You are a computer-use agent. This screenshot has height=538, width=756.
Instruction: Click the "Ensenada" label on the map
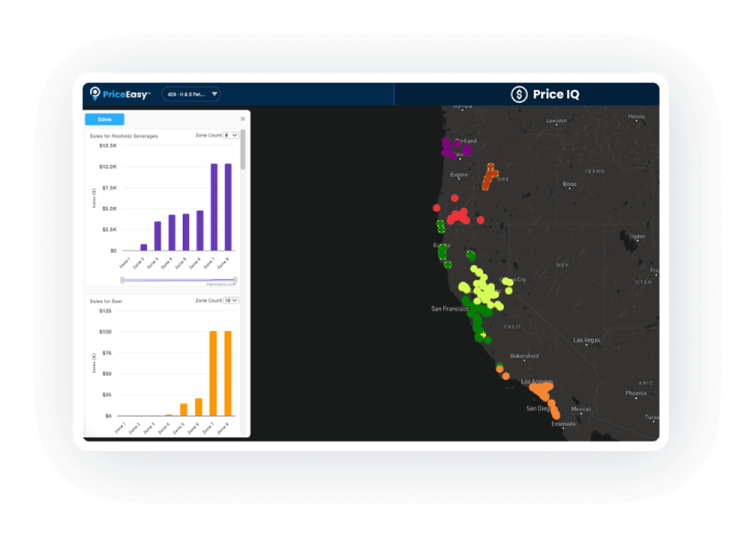(x=563, y=424)
